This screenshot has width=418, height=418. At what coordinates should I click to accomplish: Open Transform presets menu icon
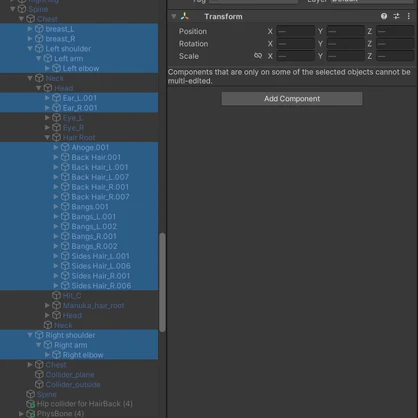coord(396,16)
